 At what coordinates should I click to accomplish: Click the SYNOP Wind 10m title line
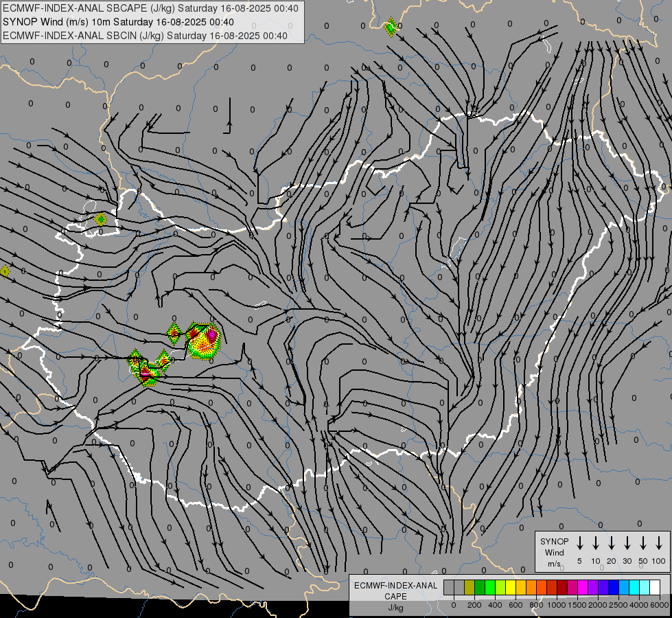118,22
